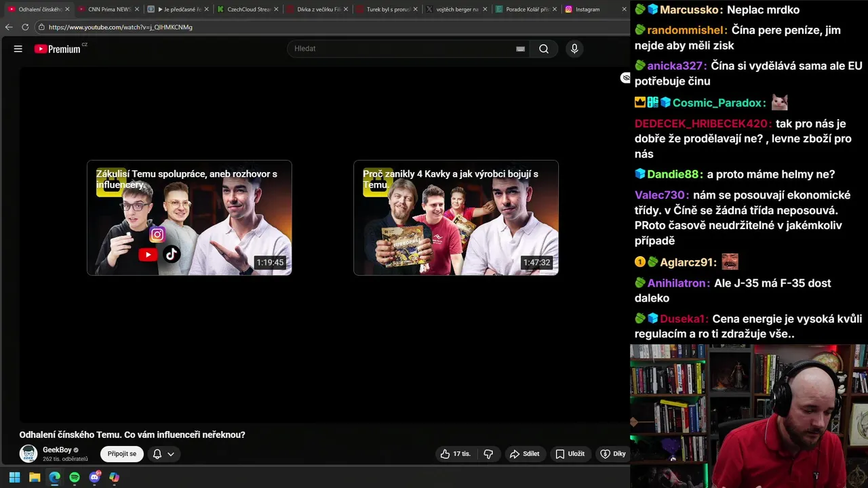The image size is (868, 488).
Task: Click the search magnifier button
Action: tap(544, 49)
